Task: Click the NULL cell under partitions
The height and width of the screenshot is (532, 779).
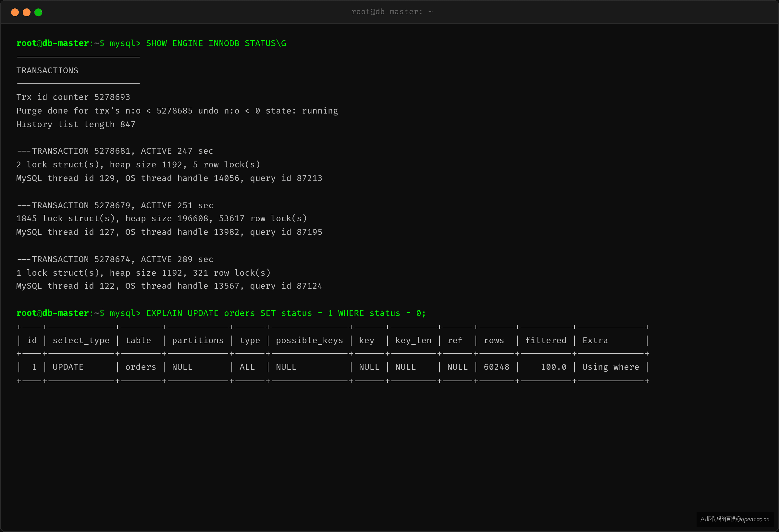Action: [182, 367]
